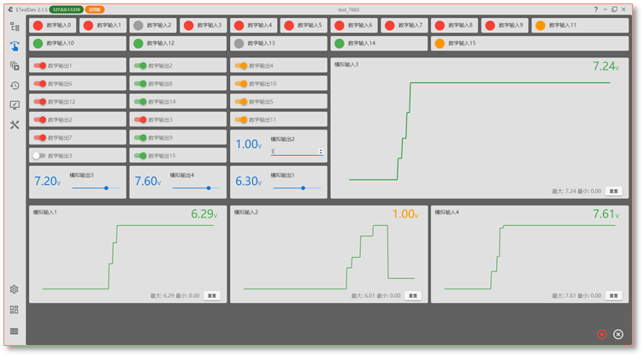This screenshot has width=644, height=357.
Task: Click the ETestDev app logo
Action: [10, 9]
